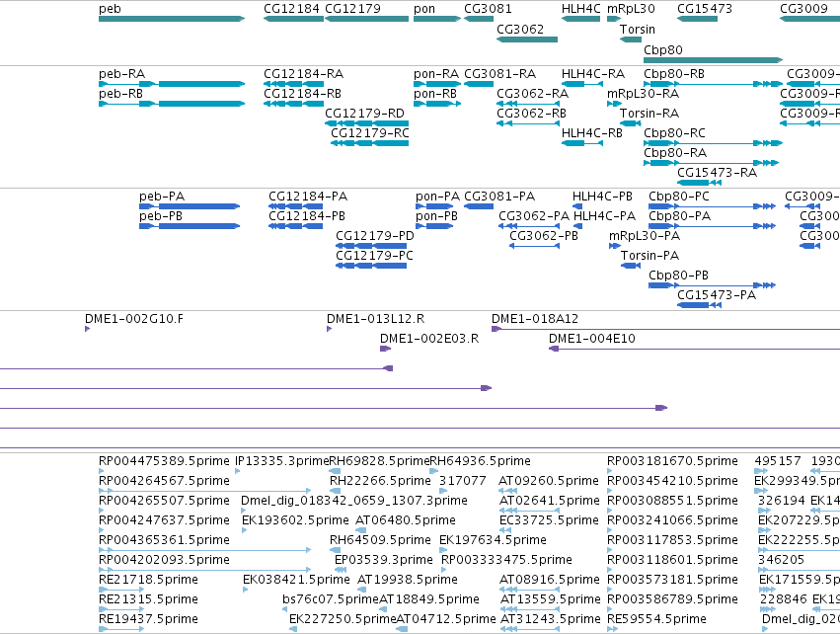Select the DME1-004E10 BAC label
Screen dimensions: 840x634
(592, 340)
